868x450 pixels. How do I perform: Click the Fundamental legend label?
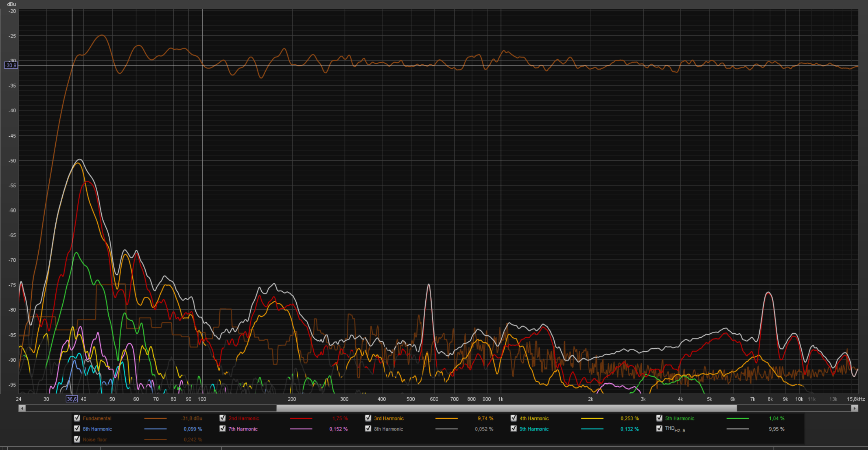tap(97, 419)
